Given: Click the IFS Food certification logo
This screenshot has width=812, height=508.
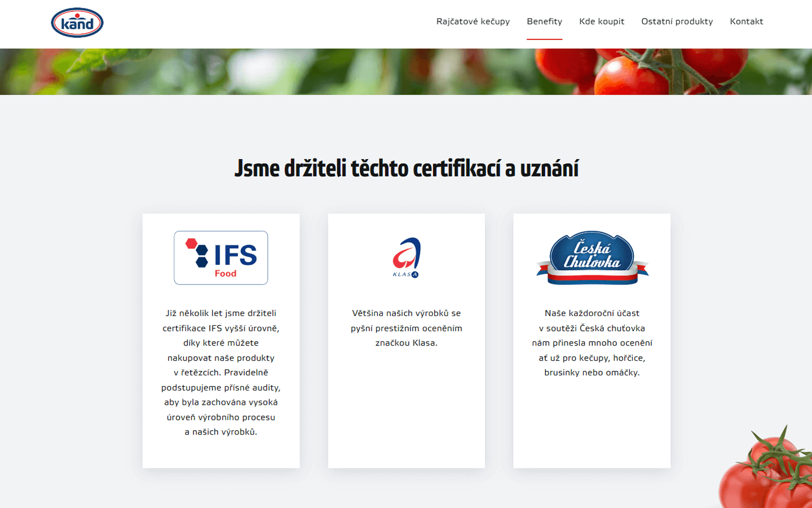Looking at the screenshot, I should tap(221, 257).
